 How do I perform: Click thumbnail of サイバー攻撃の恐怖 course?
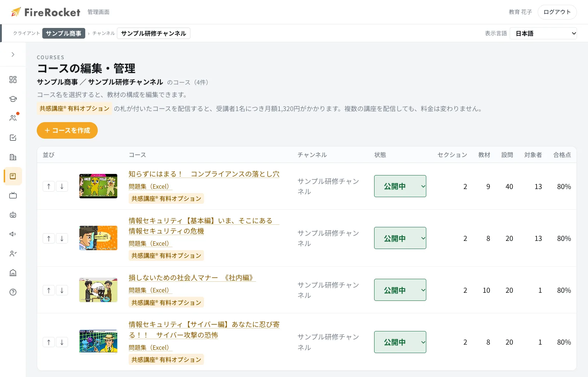click(98, 342)
